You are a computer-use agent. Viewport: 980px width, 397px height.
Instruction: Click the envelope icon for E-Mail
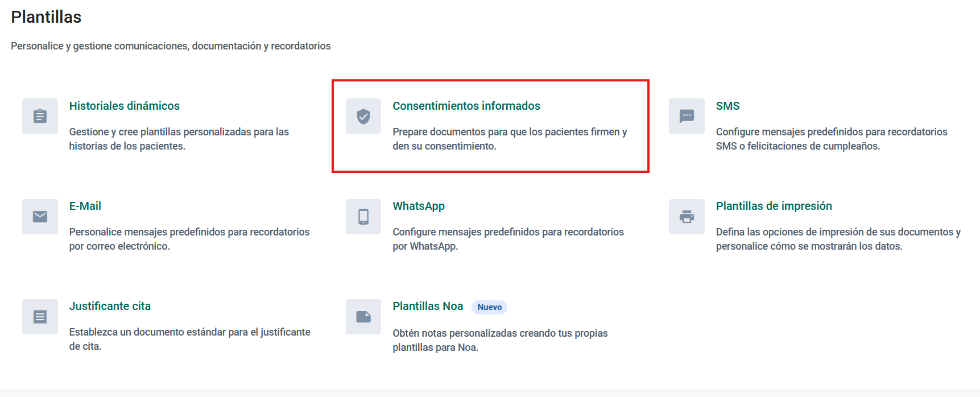click(40, 217)
